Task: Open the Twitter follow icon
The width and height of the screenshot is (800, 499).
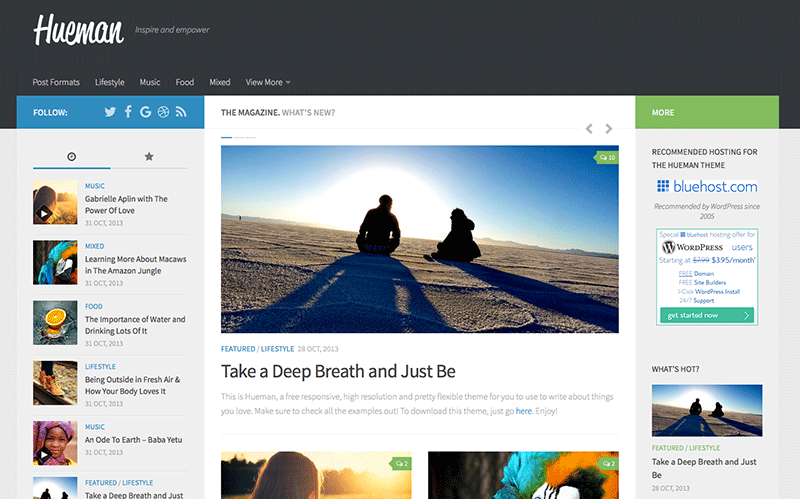Action: tap(110, 112)
